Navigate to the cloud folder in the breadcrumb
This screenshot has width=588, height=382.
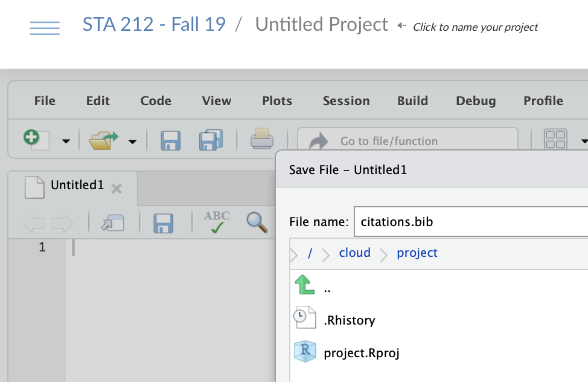point(355,253)
